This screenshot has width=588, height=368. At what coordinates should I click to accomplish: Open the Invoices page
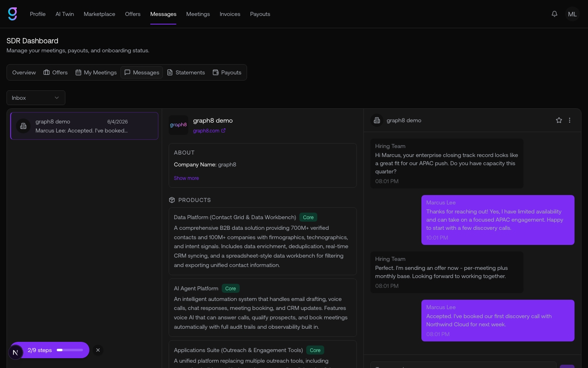click(230, 14)
